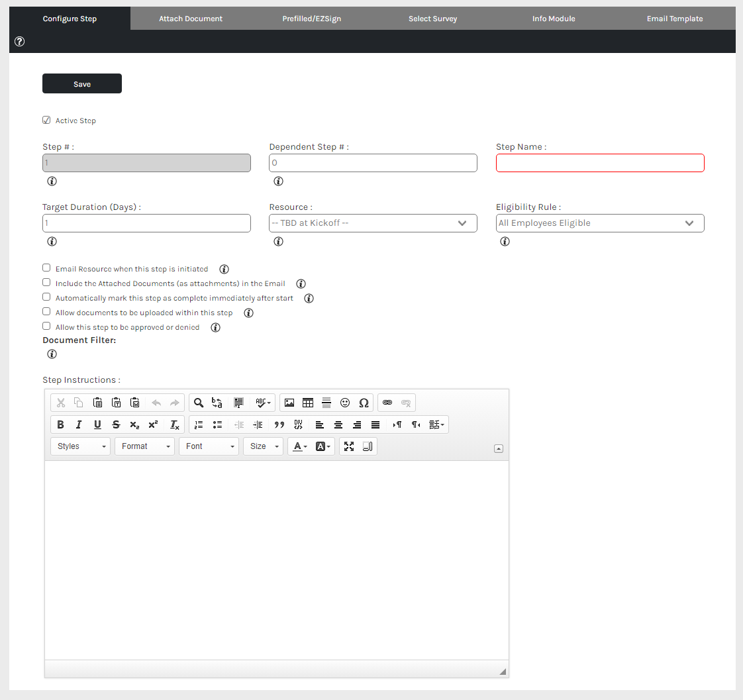Toggle Underline formatting
The width and height of the screenshot is (743, 700).
(x=97, y=425)
